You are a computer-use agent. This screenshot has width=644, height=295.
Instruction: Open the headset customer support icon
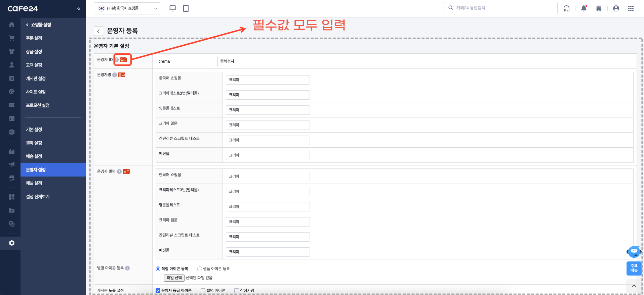pyautogui.click(x=566, y=8)
